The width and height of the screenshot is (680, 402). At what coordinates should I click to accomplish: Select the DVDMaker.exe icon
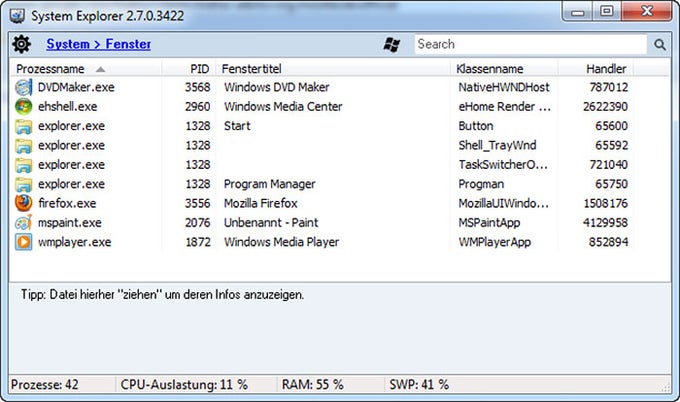[x=23, y=87]
